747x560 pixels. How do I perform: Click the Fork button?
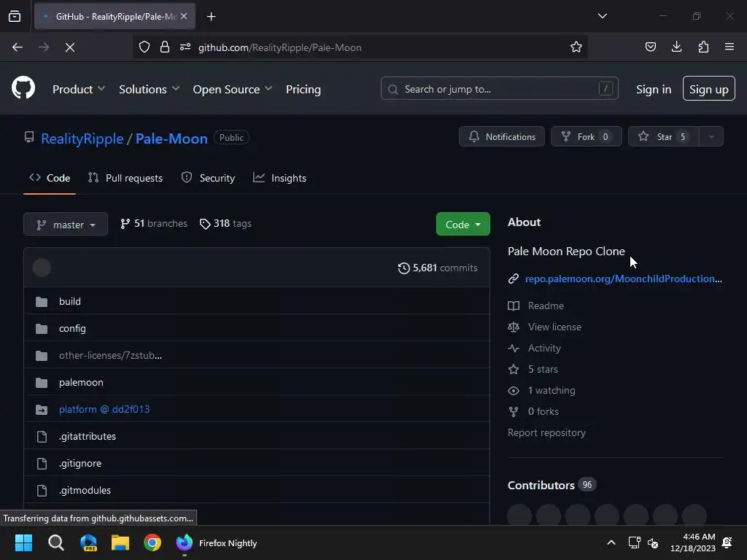(586, 136)
